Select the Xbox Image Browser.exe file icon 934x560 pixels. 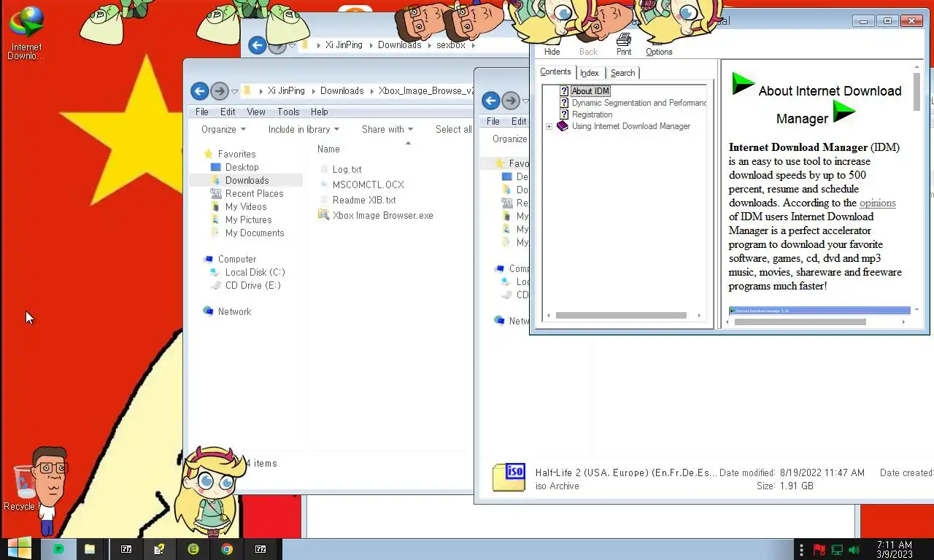[x=324, y=215]
